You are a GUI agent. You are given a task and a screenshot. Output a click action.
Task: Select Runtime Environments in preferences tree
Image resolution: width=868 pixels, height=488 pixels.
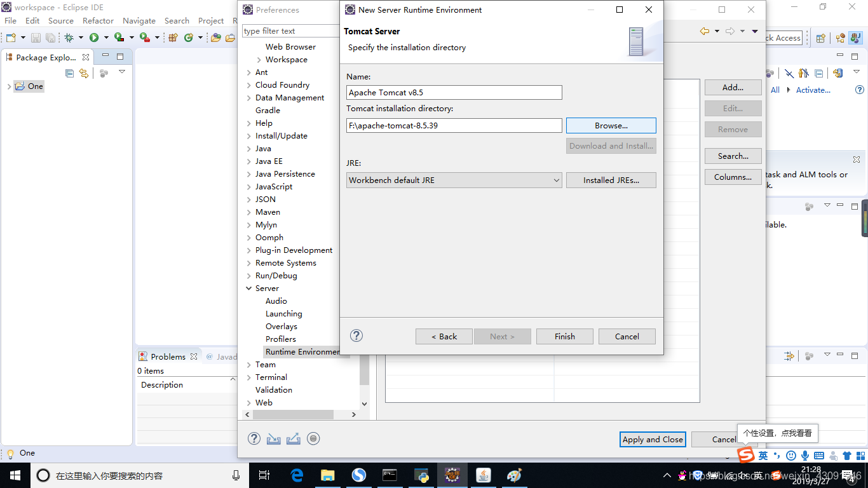tap(302, 351)
